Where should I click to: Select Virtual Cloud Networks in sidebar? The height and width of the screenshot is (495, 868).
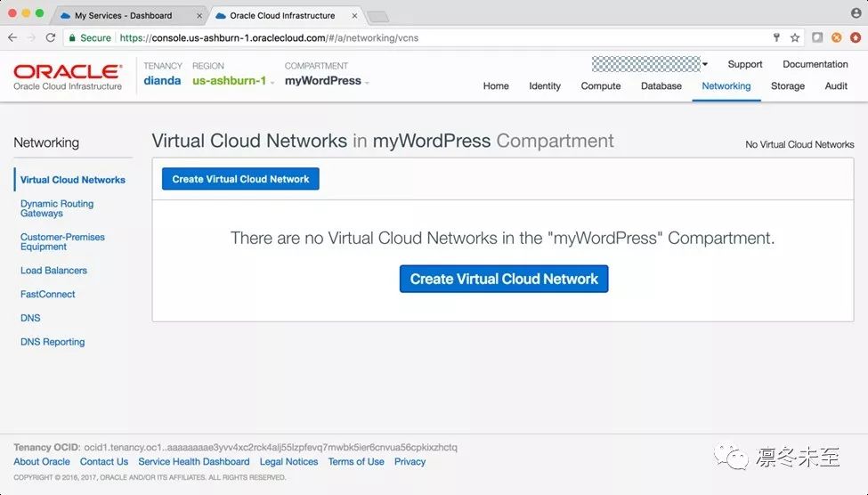pyautogui.click(x=72, y=180)
